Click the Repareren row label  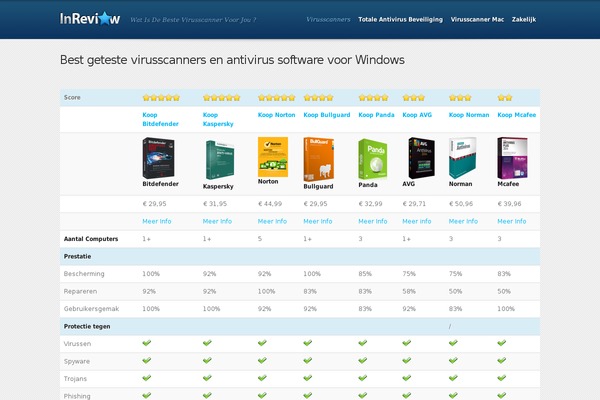[80, 291]
